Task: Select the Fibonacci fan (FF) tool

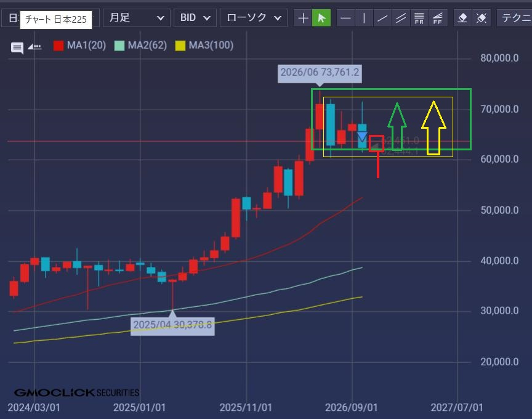Action: tap(438, 18)
